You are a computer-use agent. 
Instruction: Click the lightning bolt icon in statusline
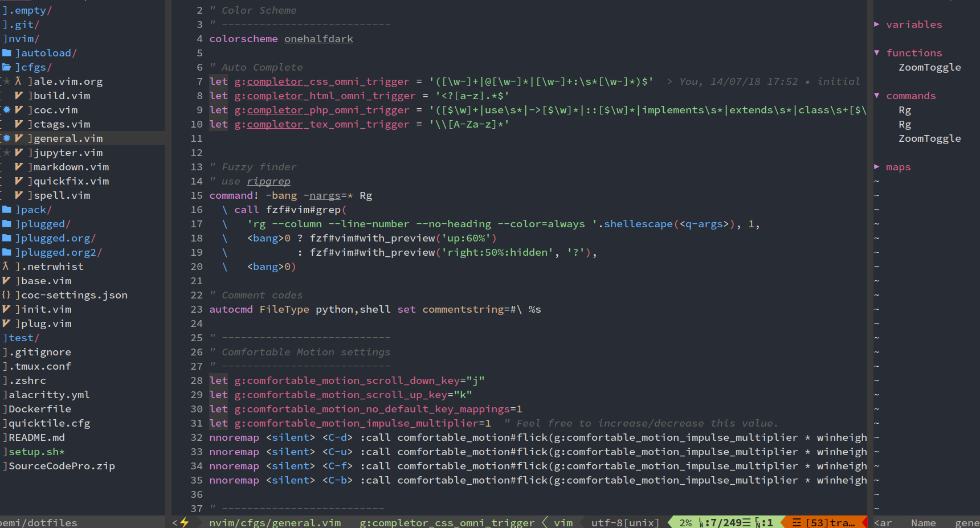pyautogui.click(x=185, y=522)
